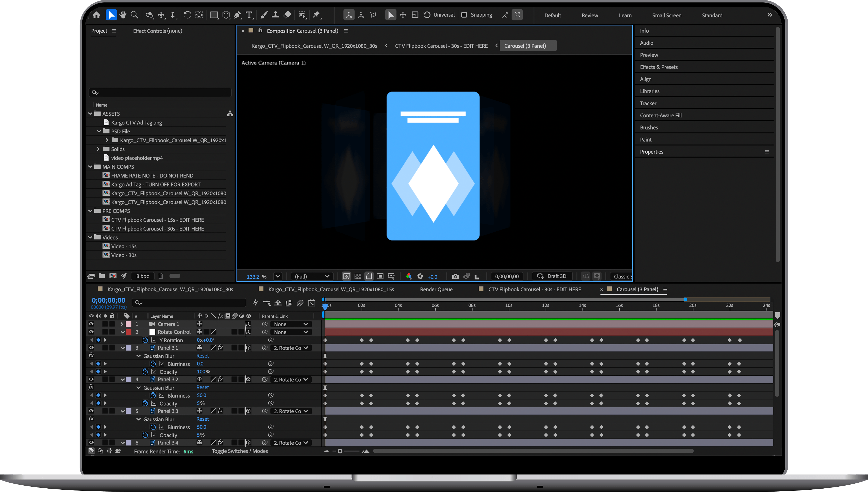Select the Clone Stamp tool
The height and width of the screenshot is (492, 868).
275,15
